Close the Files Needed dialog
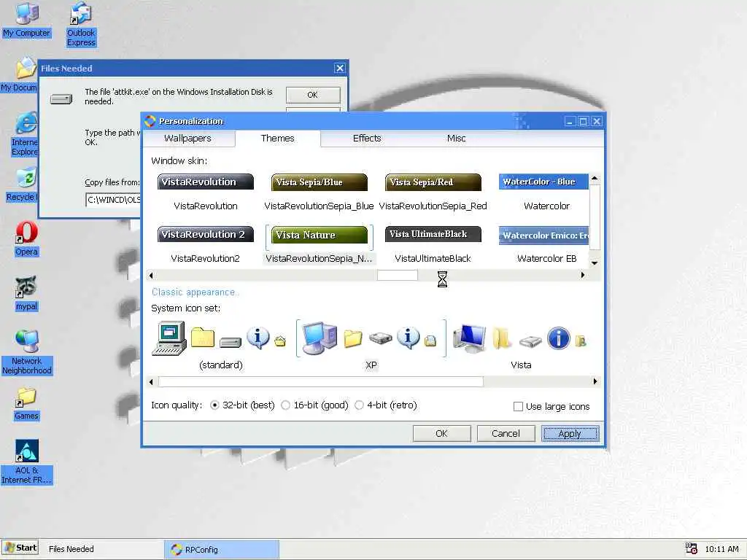The image size is (747, 560). (x=340, y=68)
